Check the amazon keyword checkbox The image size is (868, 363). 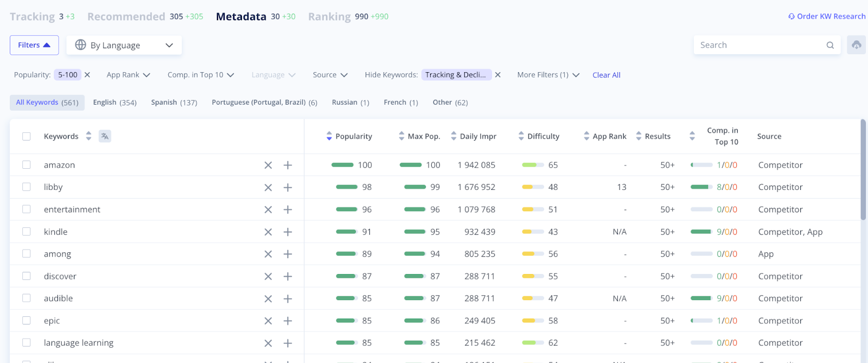(x=26, y=165)
